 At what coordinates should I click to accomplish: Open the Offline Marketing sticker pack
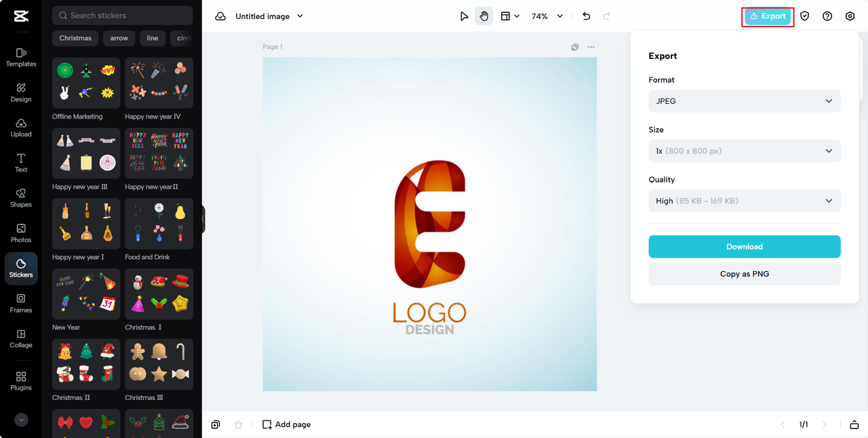click(86, 83)
